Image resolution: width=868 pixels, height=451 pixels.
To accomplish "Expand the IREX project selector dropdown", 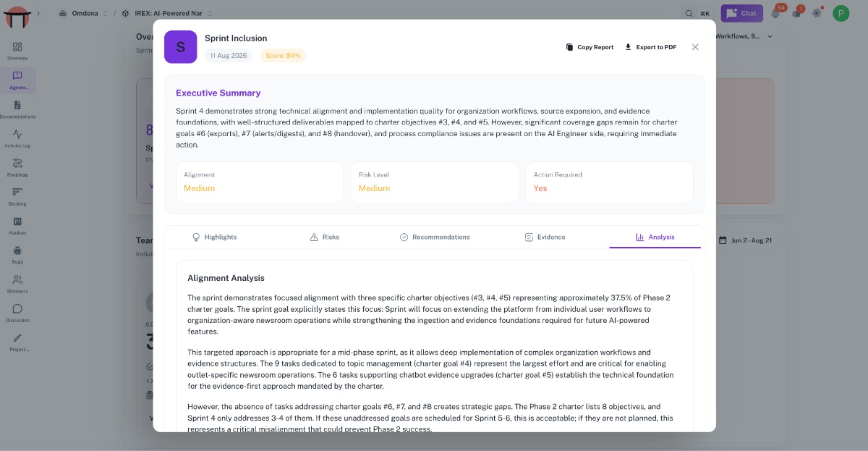I will tap(167, 13).
